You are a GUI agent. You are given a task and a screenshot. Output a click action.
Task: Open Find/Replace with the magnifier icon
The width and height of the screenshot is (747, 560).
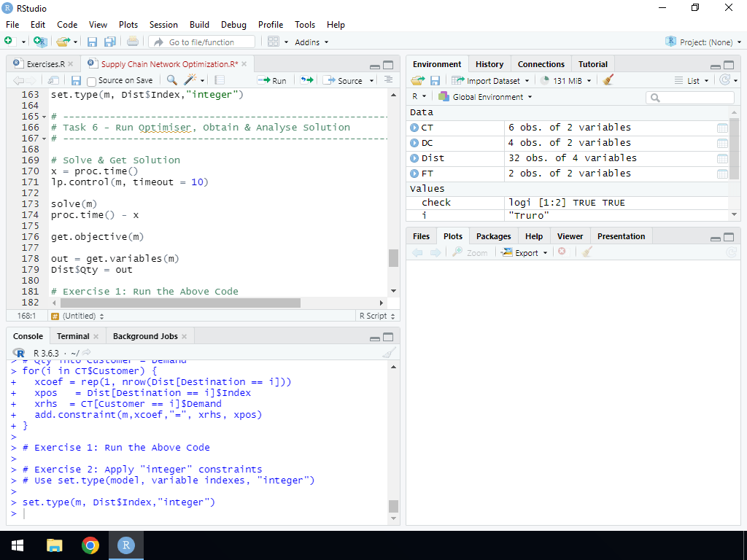click(172, 80)
